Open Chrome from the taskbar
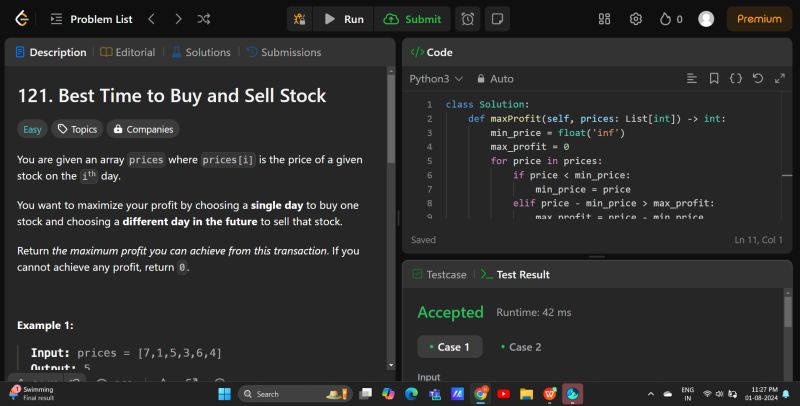 [x=480, y=394]
